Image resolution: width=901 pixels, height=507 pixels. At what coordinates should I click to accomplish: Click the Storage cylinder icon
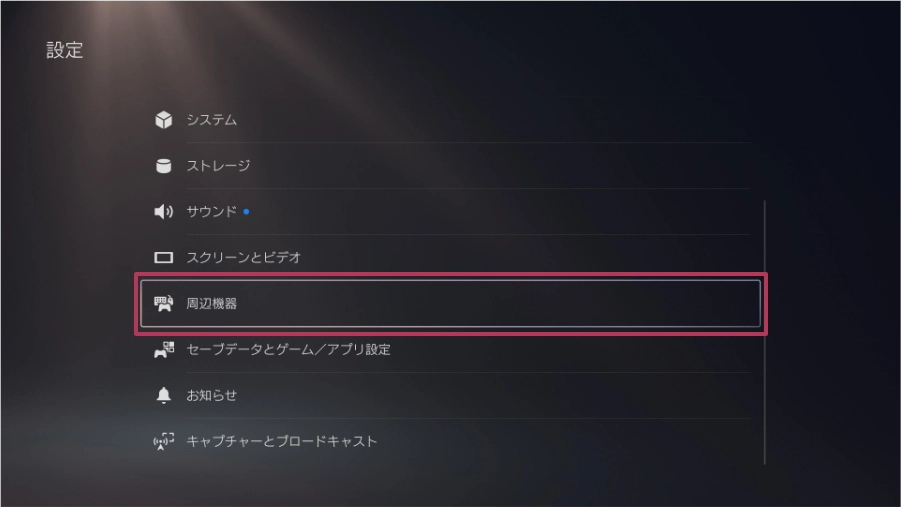pyautogui.click(x=163, y=166)
